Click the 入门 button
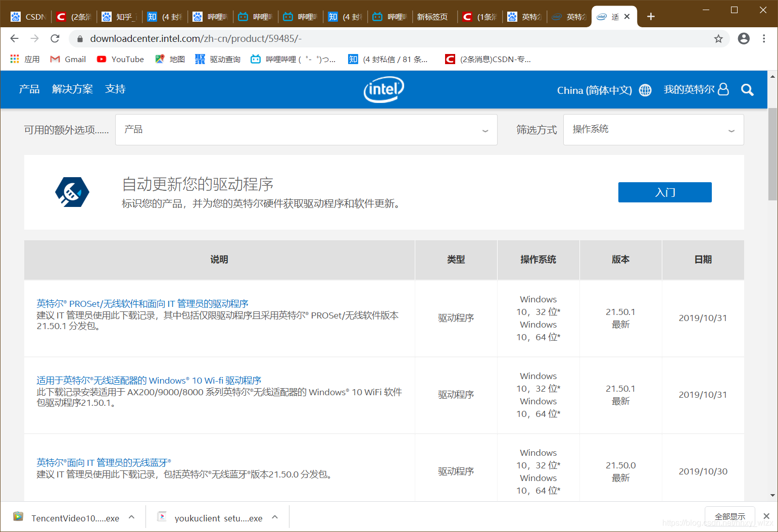The image size is (778, 532). coord(665,192)
